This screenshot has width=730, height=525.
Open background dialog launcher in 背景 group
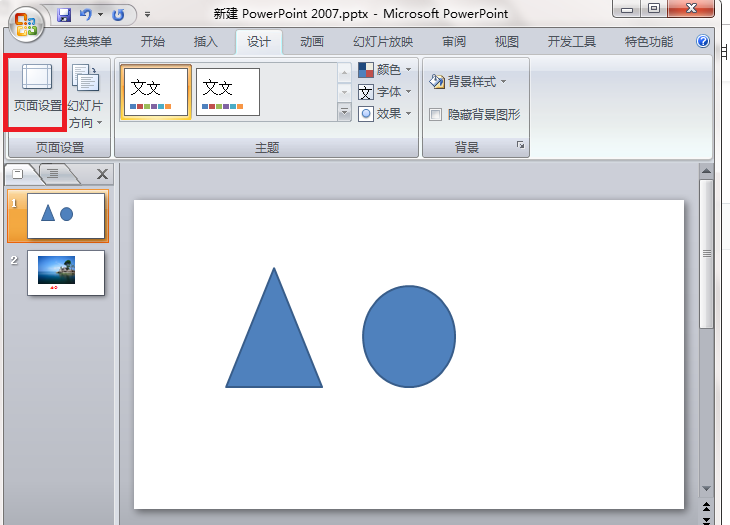pos(520,145)
